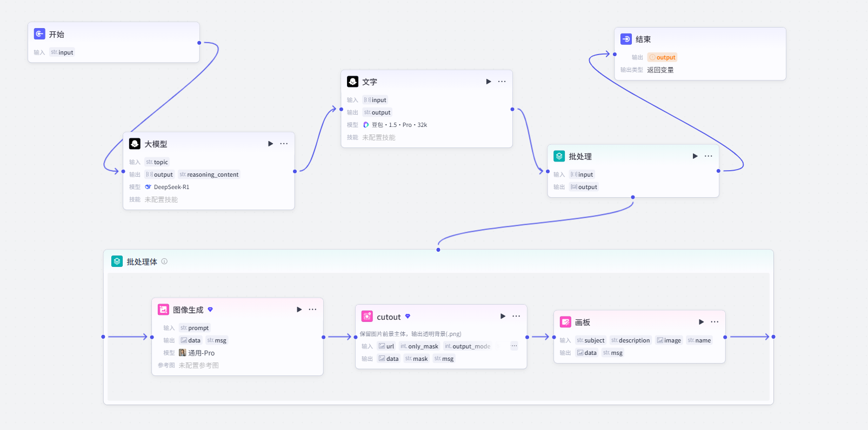The image size is (868, 430).
Task: Open the more options on cutout node
Action: click(x=516, y=317)
